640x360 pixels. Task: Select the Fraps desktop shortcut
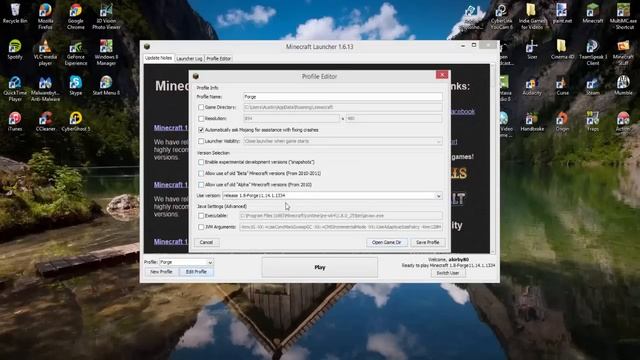point(592,121)
